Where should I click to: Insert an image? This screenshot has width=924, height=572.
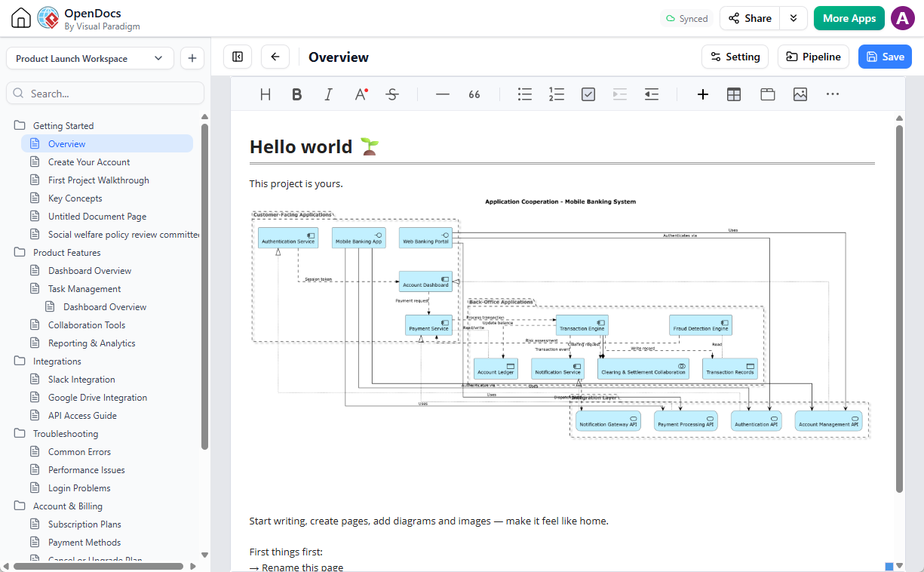coord(800,94)
